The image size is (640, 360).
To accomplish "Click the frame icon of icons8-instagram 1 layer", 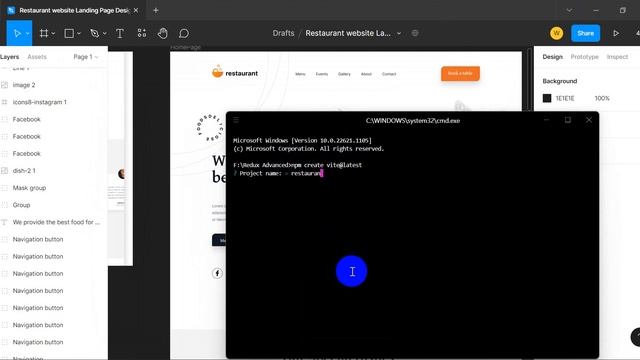I will pos(4,102).
